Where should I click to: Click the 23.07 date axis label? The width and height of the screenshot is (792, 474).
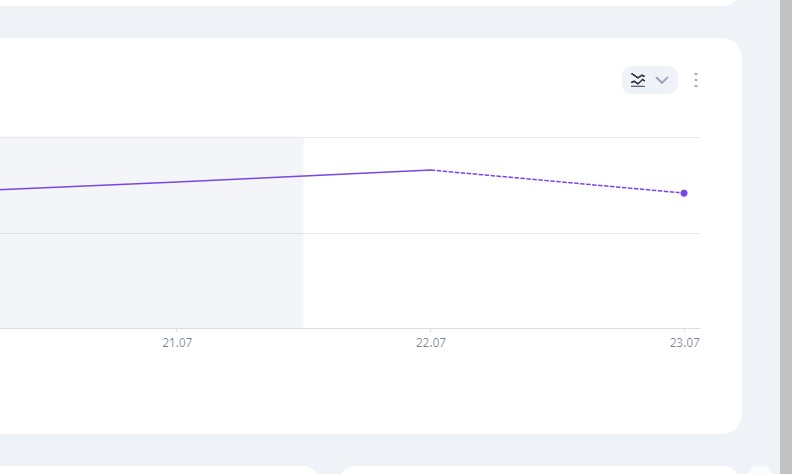pos(684,343)
